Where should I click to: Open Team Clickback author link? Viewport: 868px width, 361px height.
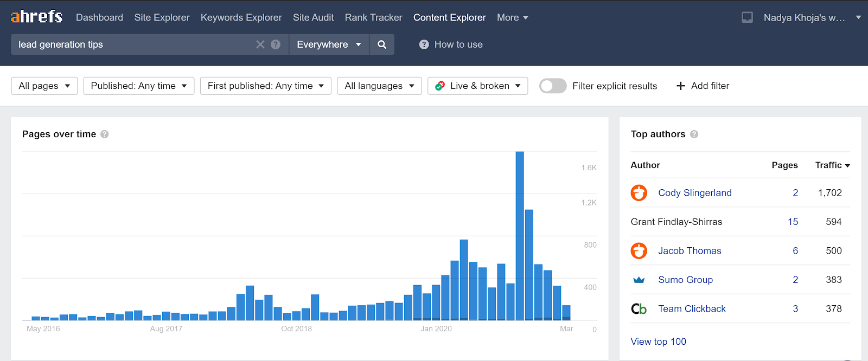tap(692, 308)
